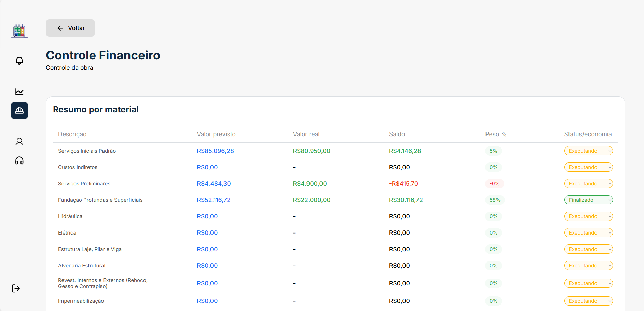Image resolution: width=644 pixels, height=311 pixels.
Task: Select the R$30.116,72 balance value
Action: (406, 200)
